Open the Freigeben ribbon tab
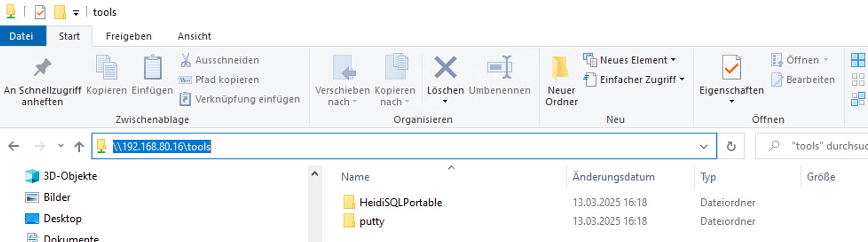The width and height of the screenshot is (868, 242). pyautogui.click(x=129, y=36)
